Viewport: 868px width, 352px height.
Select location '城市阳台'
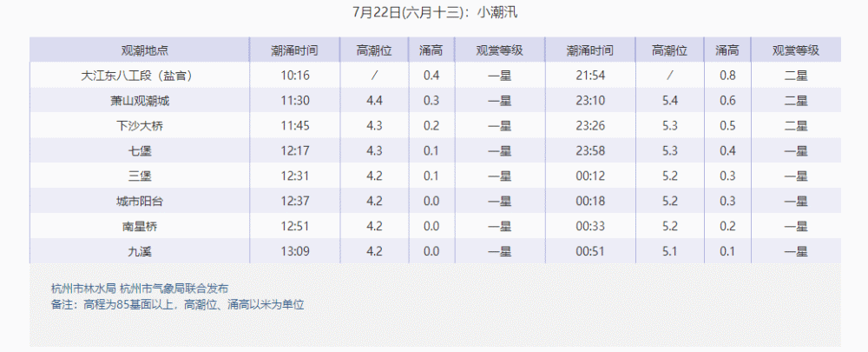coord(140,202)
